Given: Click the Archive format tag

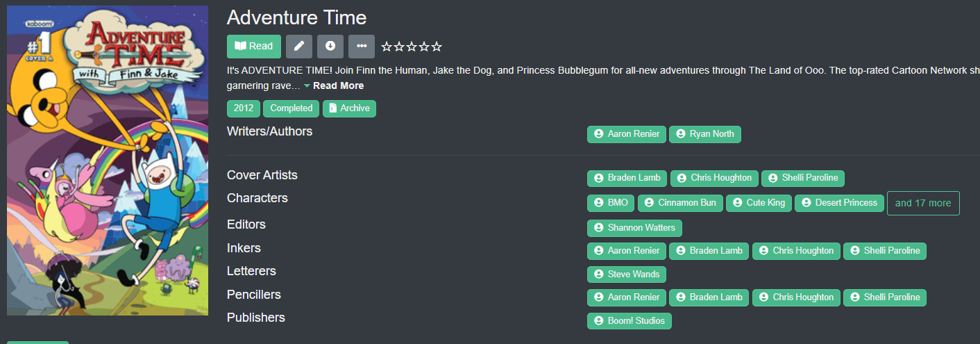Looking at the screenshot, I should (349, 108).
